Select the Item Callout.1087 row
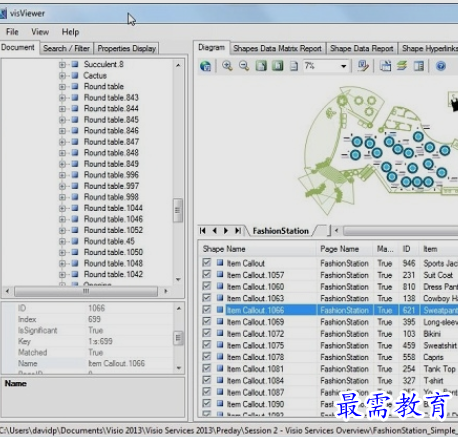 pyautogui.click(x=327, y=392)
